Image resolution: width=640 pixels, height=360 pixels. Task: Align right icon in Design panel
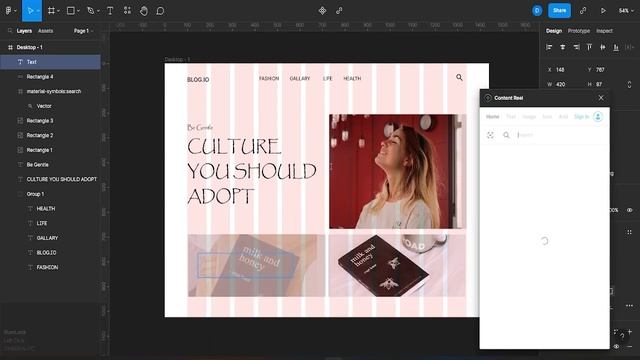point(576,47)
